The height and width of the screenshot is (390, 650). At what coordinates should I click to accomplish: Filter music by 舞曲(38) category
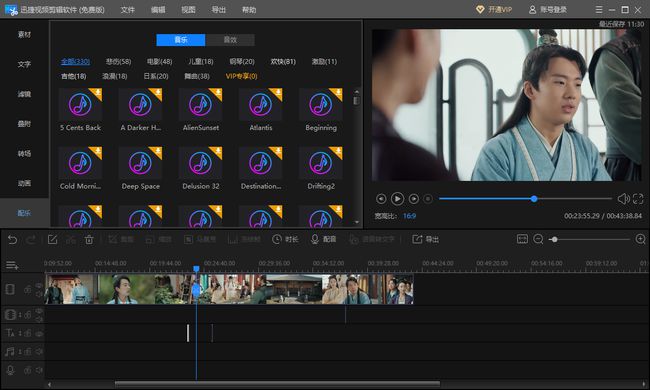[197, 76]
